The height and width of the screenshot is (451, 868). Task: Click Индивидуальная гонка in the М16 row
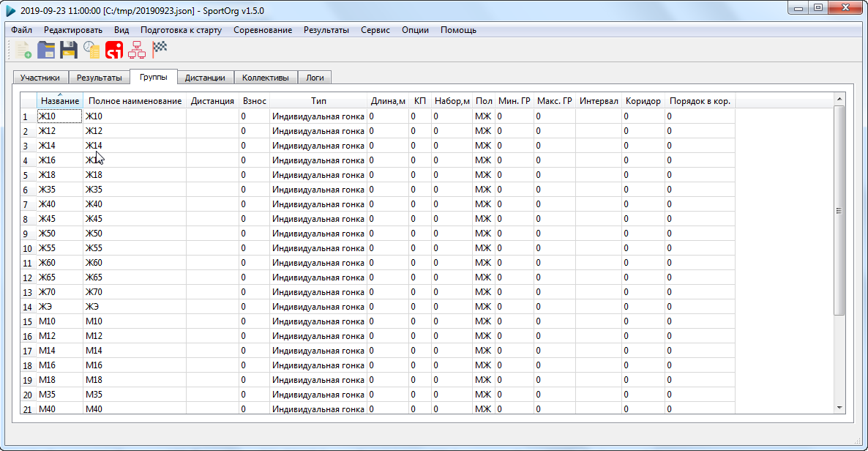(318, 365)
